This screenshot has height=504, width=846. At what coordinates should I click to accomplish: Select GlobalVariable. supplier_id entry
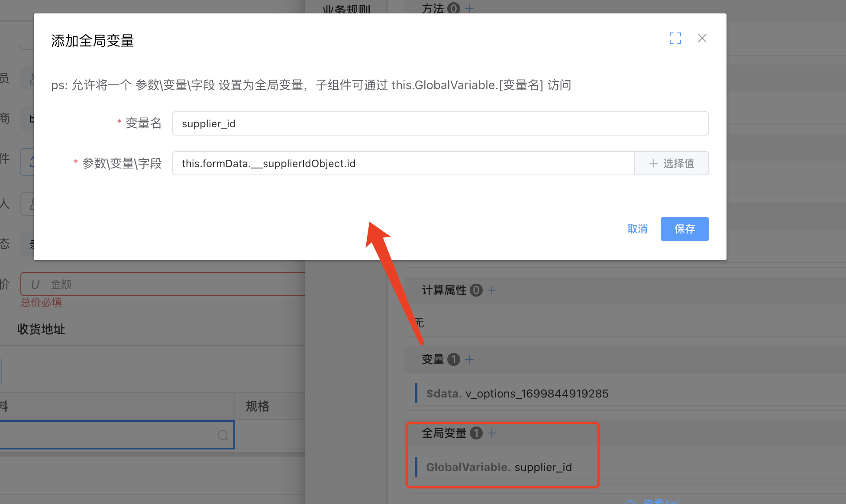pos(499,467)
